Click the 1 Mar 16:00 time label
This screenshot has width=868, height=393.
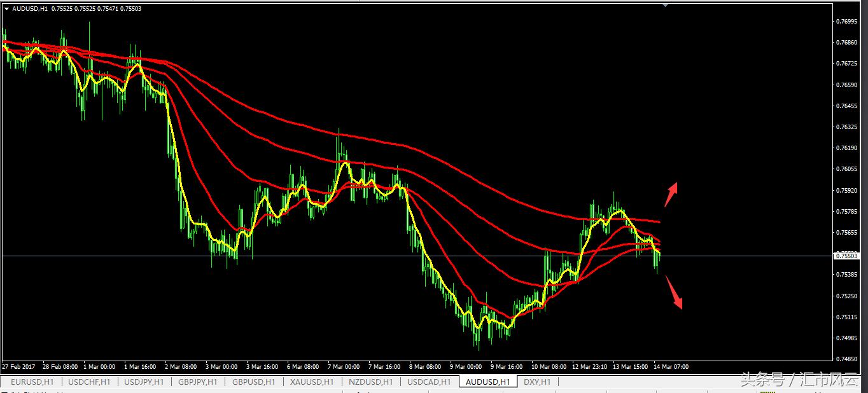(139, 366)
